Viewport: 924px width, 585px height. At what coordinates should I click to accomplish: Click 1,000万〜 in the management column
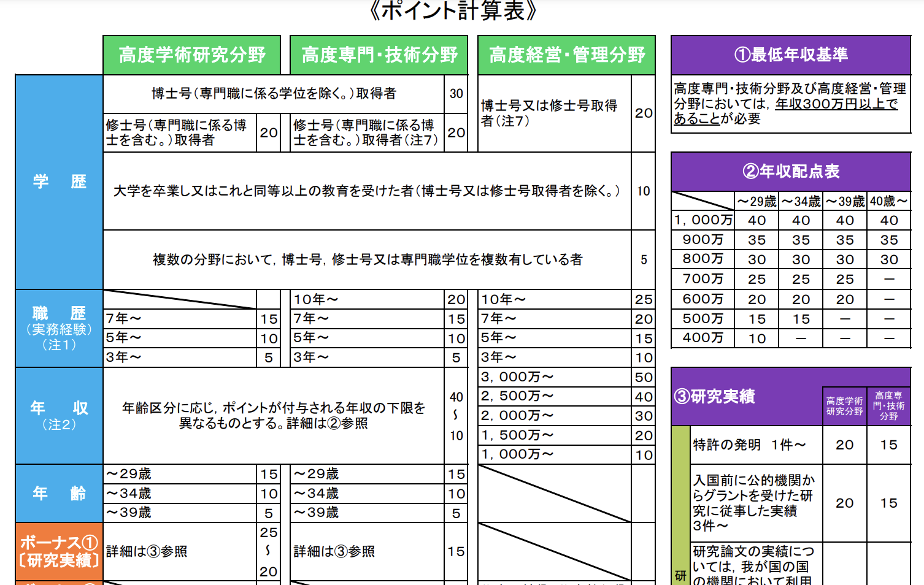point(517,454)
